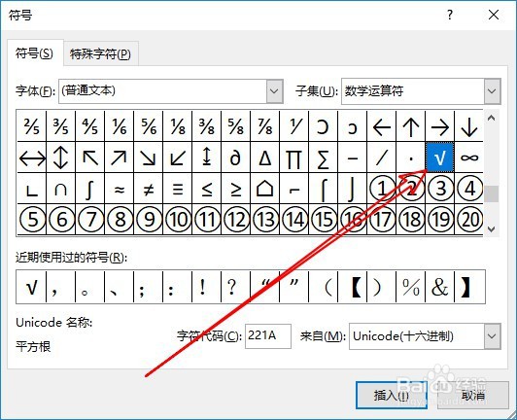The width and height of the screenshot is (517, 420).
Task: Open the dialog help question mark
Action: 450,15
